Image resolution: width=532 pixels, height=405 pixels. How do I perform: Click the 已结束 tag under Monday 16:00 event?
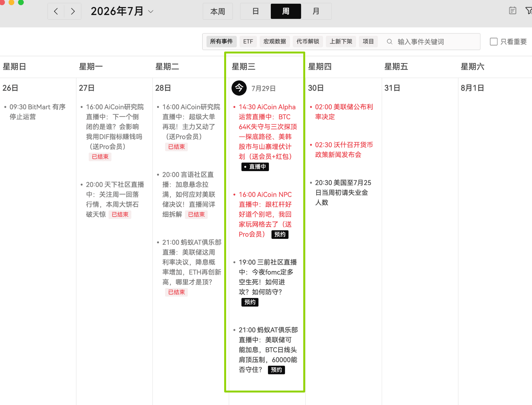click(x=100, y=157)
